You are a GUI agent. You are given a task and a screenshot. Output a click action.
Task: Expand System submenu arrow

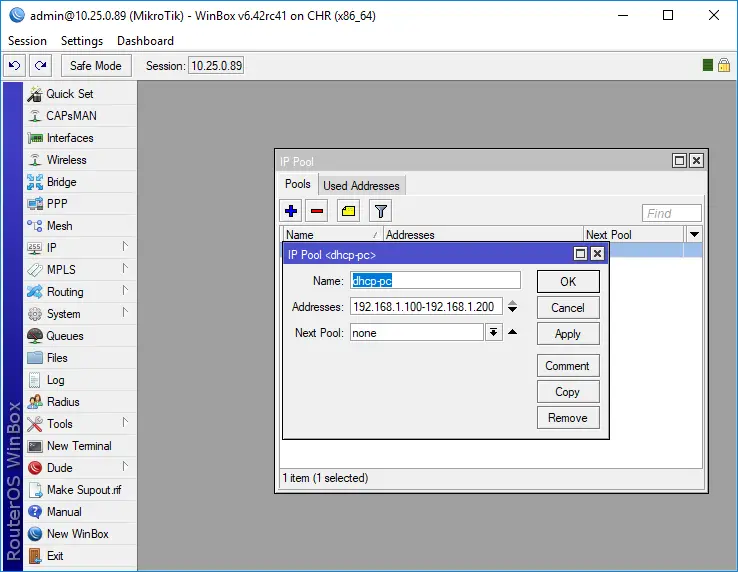[125, 312]
